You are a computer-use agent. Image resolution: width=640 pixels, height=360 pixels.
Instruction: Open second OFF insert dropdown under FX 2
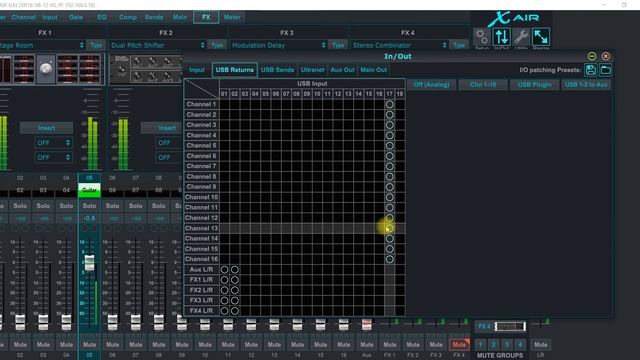(169, 158)
